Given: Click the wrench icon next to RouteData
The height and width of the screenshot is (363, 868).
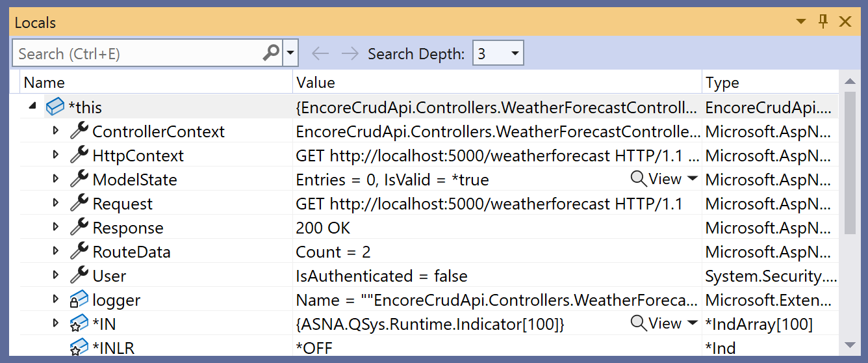Looking at the screenshot, I should tap(79, 252).
